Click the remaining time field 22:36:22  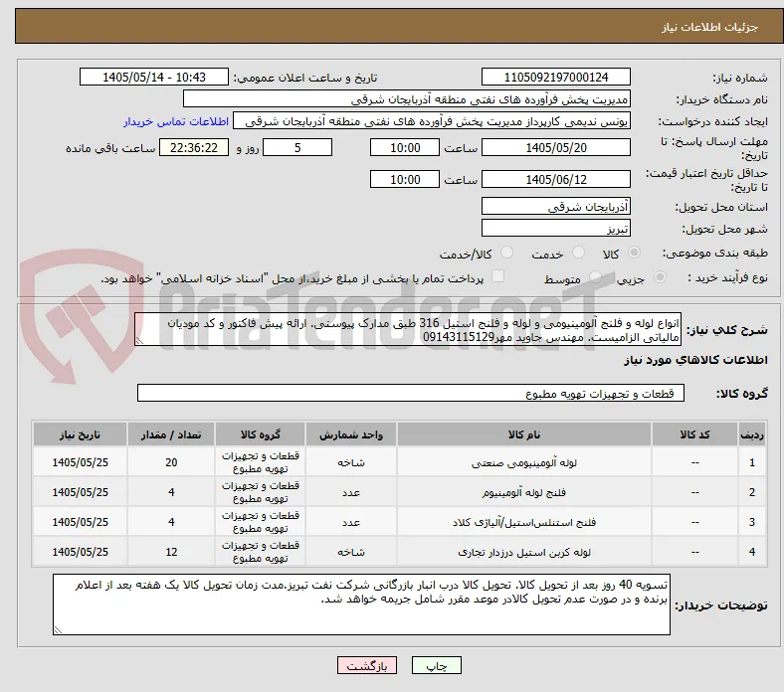coord(194,148)
